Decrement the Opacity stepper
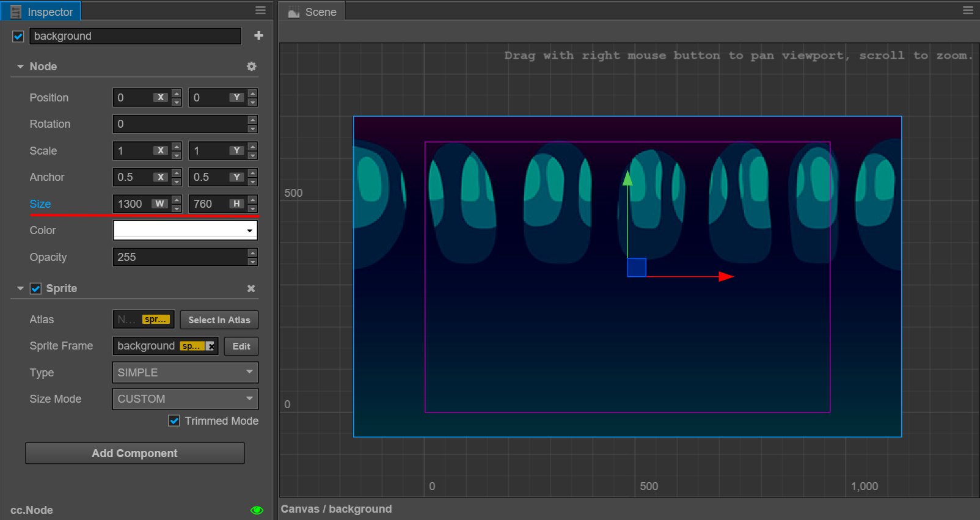Screen dimensions: 980x520 pyautogui.click(x=252, y=262)
